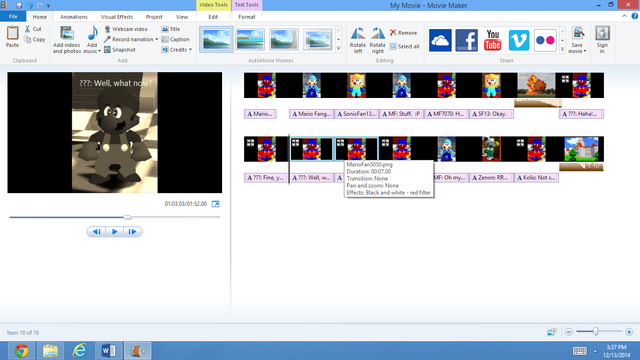Apply the second AutoMovie theme thumbnail
This screenshot has width=640, height=360.
(x=250, y=39)
